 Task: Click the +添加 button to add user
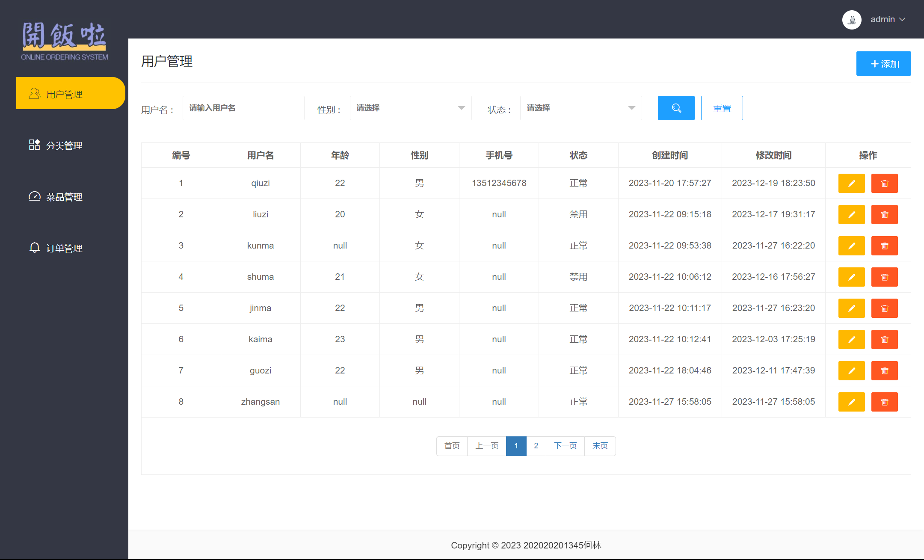click(x=883, y=63)
